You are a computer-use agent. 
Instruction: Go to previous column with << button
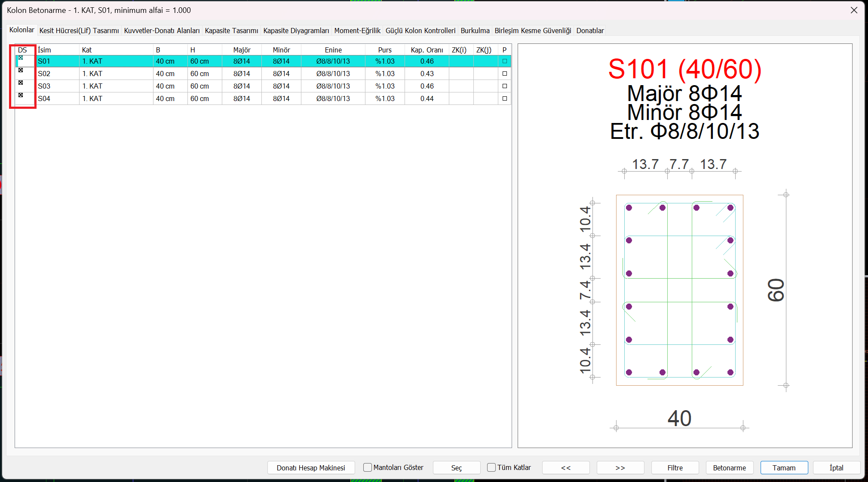click(566, 468)
